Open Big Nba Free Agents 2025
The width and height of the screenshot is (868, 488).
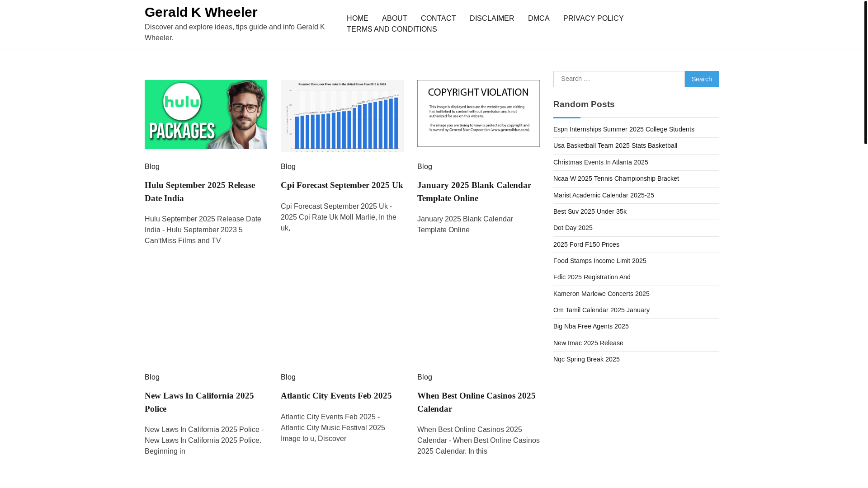click(590, 326)
